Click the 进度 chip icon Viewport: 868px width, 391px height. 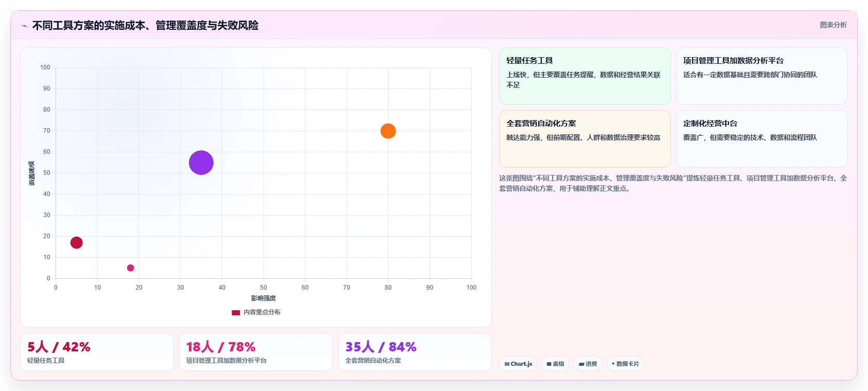tap(581, 364)
